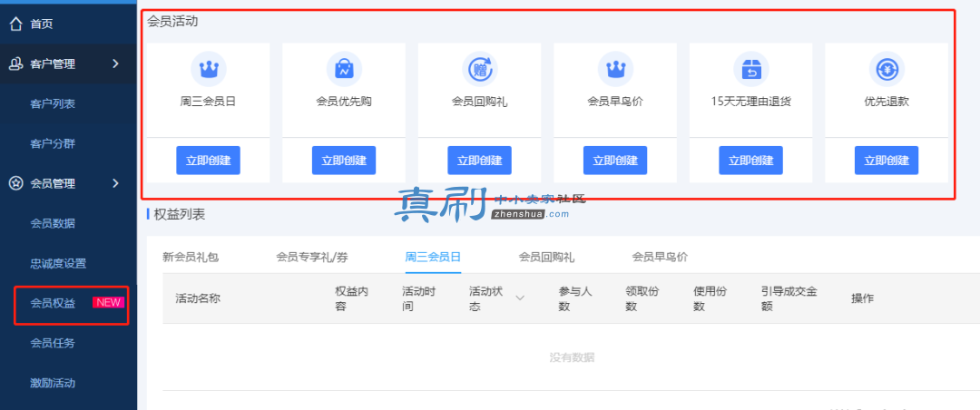Click the 优先退款 yen refund icon
Image resolution: width=980 pixels, height=410 pixels.
coord(887,69)
